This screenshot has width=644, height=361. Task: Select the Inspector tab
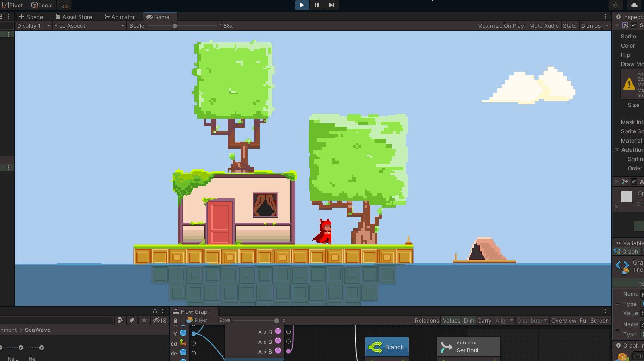point(630,17)
